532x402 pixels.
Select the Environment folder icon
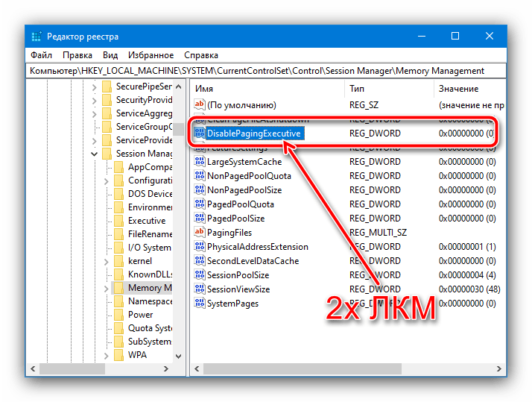click(118, 207)
